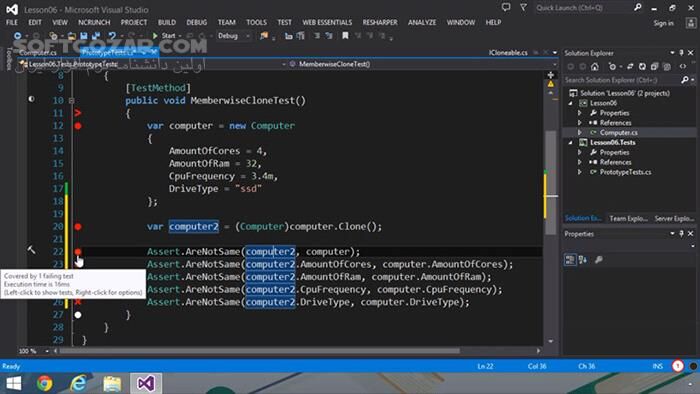The image size is (700, 394).
Task: Collapse the Lesson06.Tests project node
Action: tap(571, 143)
